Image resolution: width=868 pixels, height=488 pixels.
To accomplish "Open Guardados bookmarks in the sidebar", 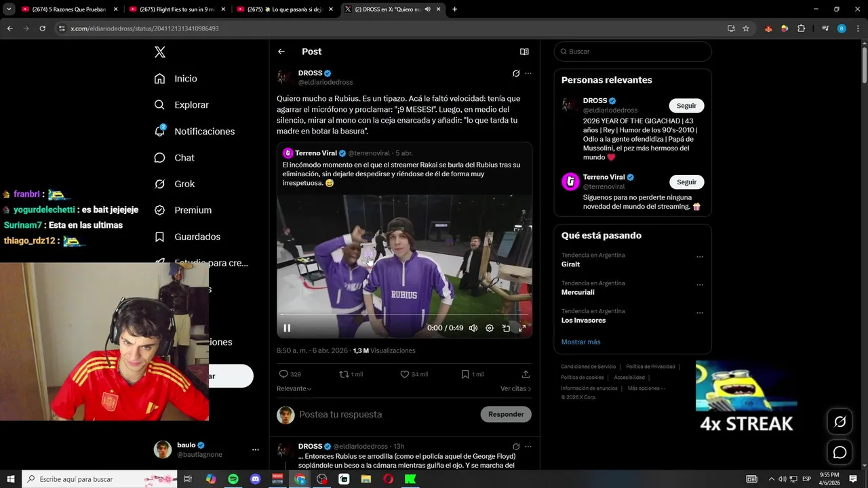I will pyautogui.click(x=186, y=237).
